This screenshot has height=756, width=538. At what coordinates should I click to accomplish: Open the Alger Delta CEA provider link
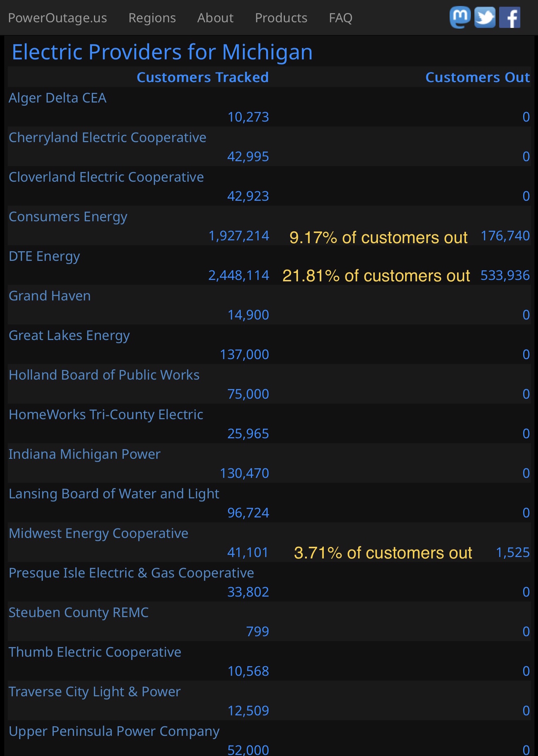pyautogui.click(x=57, y=98)
